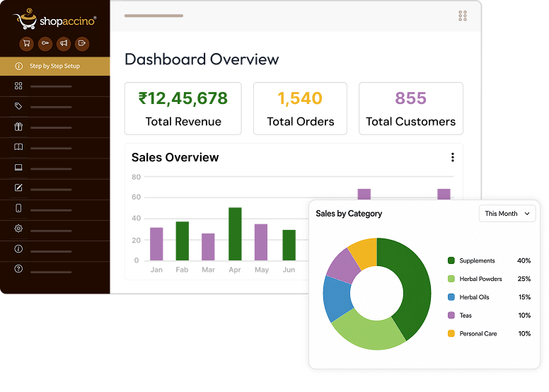Screen dimensions: 549x392
Task: Click the Total Revenue card
Action: tap(183, 108)
